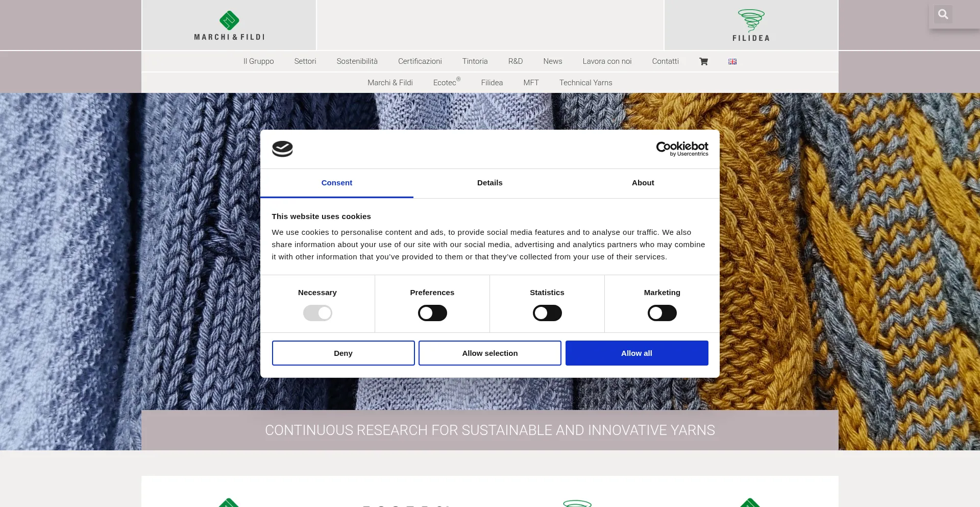Open the shopping cart icon

pyautogui.click(x=703, y=61)
